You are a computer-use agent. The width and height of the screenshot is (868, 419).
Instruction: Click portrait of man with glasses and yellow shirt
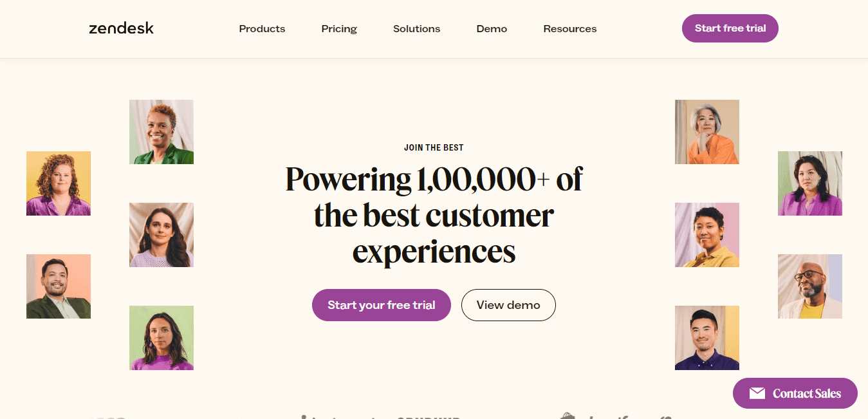pyautogui.click(x=809, y=286)
